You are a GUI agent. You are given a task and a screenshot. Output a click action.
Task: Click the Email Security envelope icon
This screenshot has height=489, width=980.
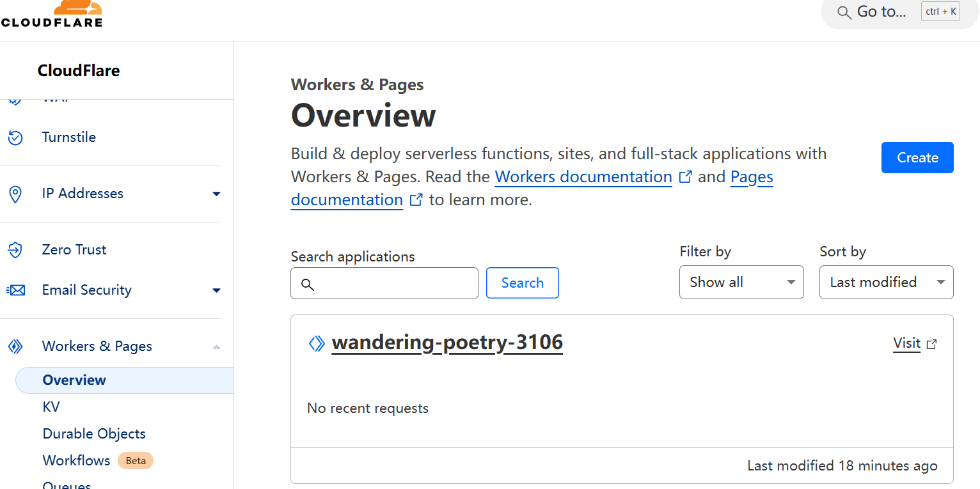click(15, 290)
